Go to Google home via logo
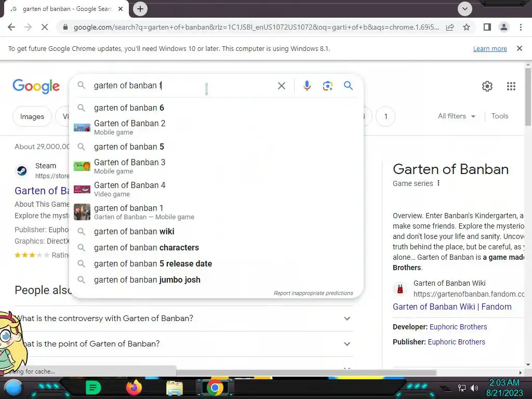Screen dimensions: 532x399 [x=36, y=86]
